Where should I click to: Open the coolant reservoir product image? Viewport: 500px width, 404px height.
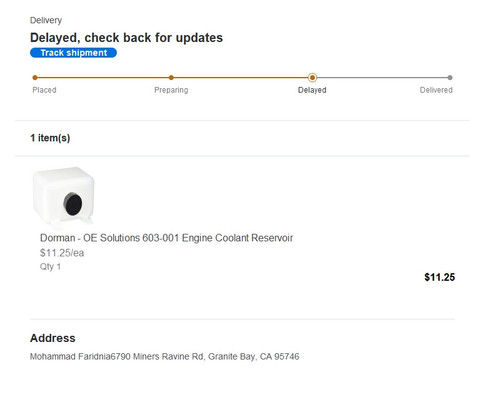click(x=63, y=197)
